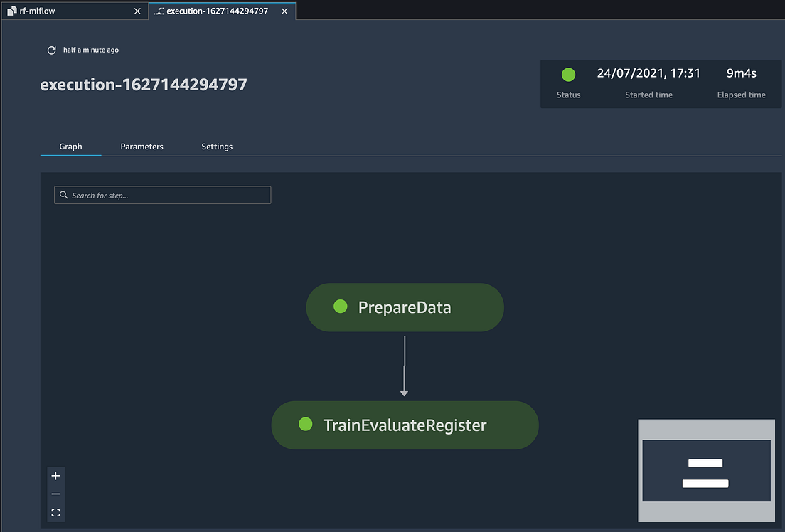
Task: Select the Graph tab
Action: pyautogui.click(x=70, y=147)
